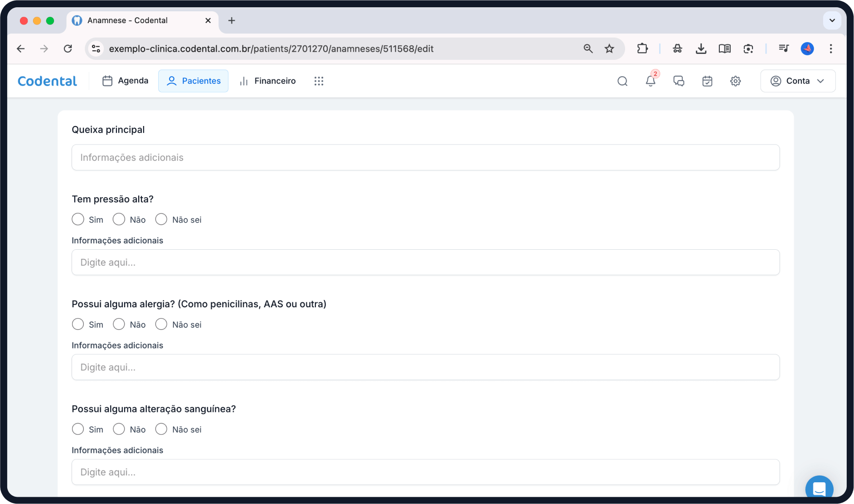Open the notifications bell icon

pos(650,81)
